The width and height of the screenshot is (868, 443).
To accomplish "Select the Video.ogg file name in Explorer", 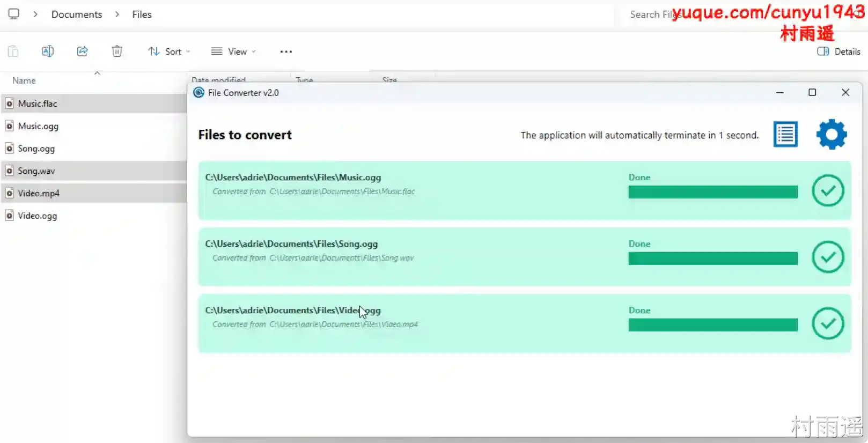I will coord(38,216).
